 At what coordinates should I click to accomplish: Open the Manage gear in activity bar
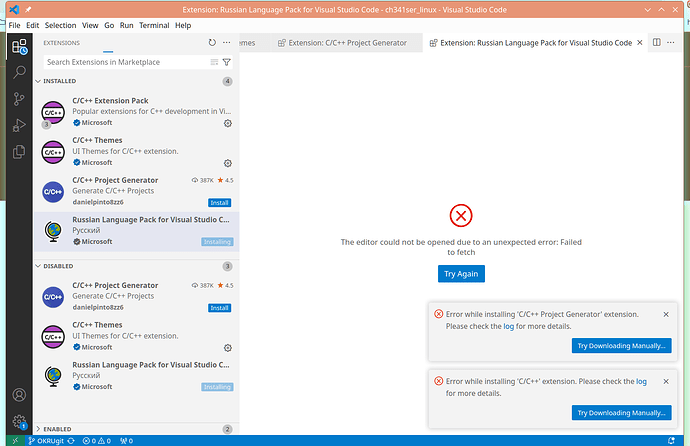[x=18, y=422]
